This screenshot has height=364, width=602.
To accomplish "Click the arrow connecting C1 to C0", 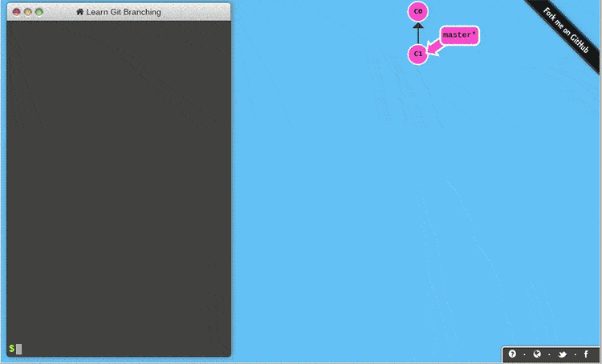I will click(417, 33).
